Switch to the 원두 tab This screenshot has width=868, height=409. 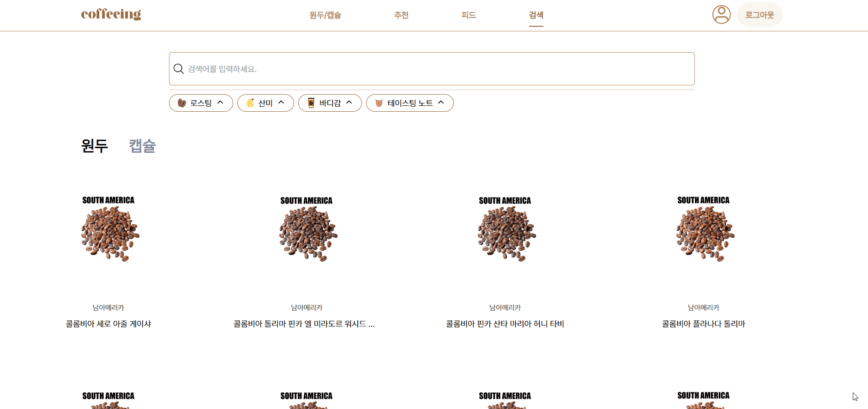coord(95,146)
